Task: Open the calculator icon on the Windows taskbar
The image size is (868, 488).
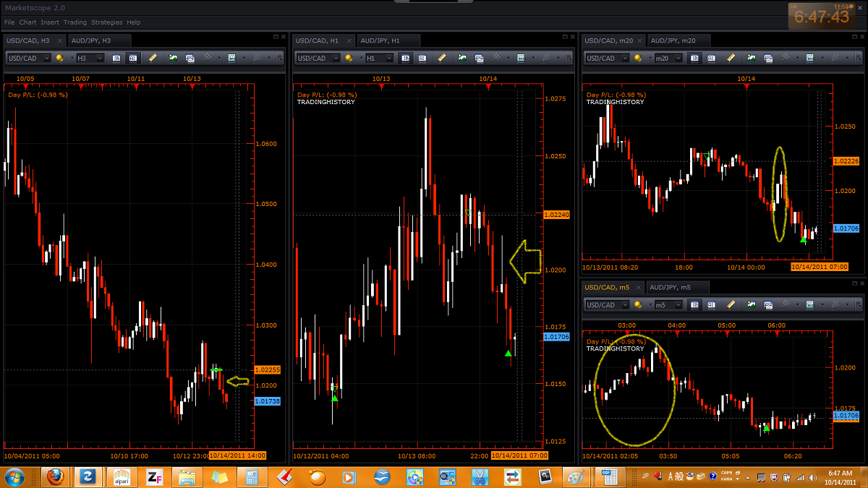Action: [252, 477]
